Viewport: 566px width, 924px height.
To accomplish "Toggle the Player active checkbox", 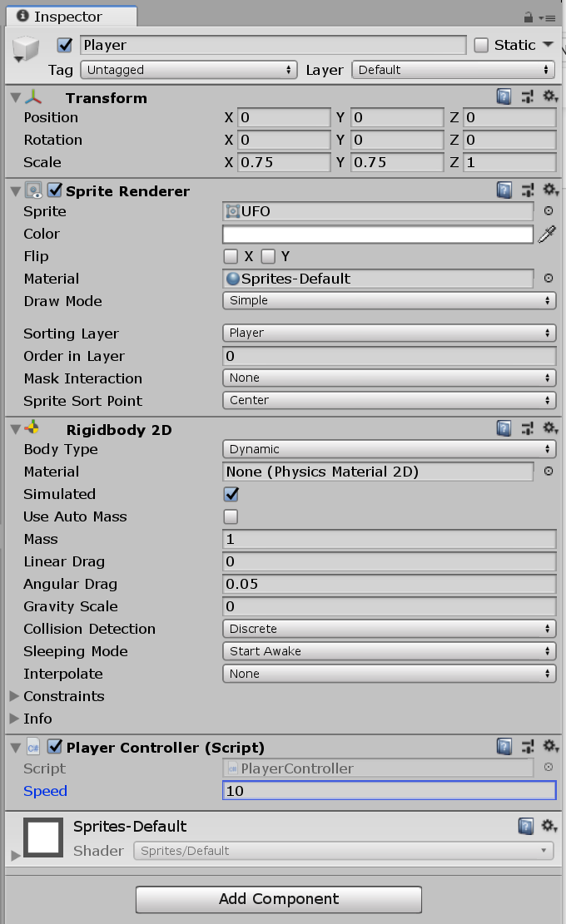I will coord(65,45).
